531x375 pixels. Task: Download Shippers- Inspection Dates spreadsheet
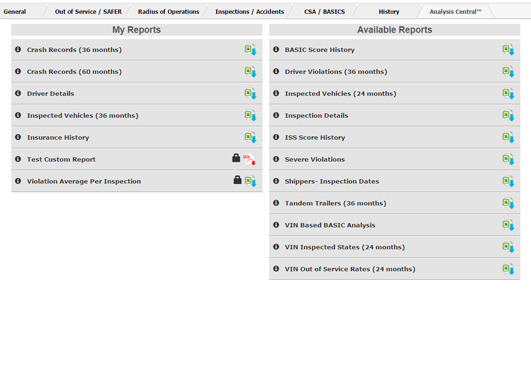pyautogui.click(x=508, y=181)
